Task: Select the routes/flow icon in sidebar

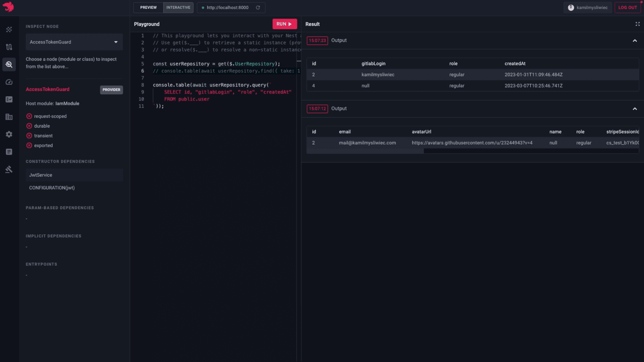Action: [9, 47]
